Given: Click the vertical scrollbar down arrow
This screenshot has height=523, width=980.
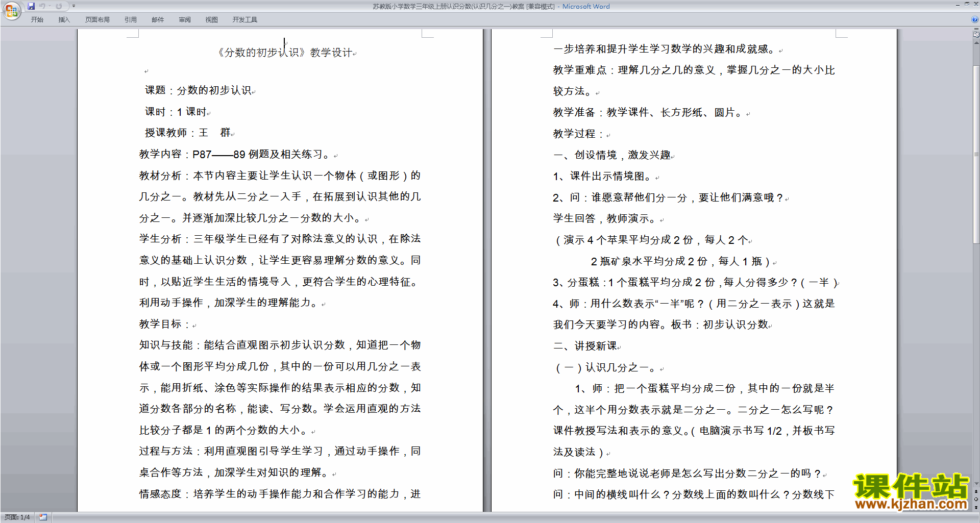Looking at the screenshot, I should click(x=976, y=484).
